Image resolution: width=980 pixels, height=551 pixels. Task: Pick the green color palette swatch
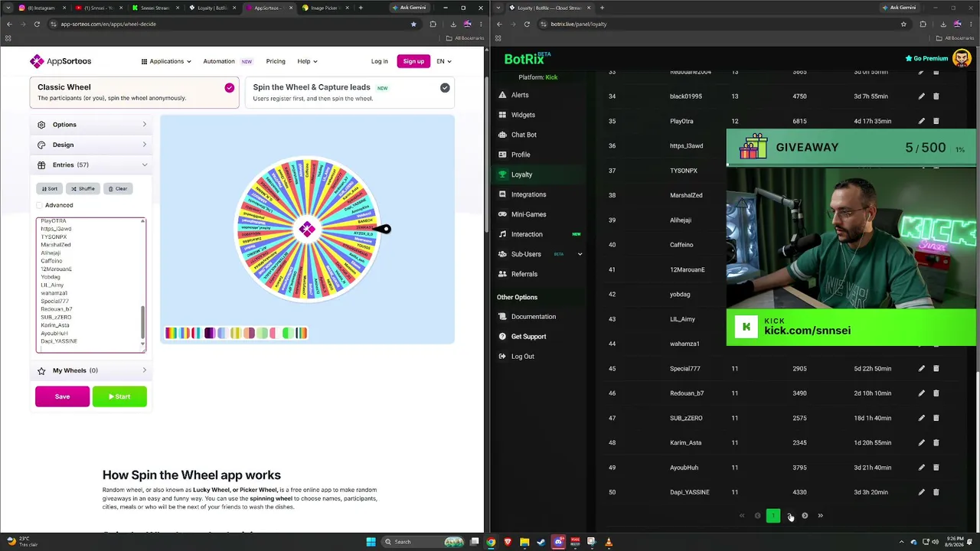[288, 333]
